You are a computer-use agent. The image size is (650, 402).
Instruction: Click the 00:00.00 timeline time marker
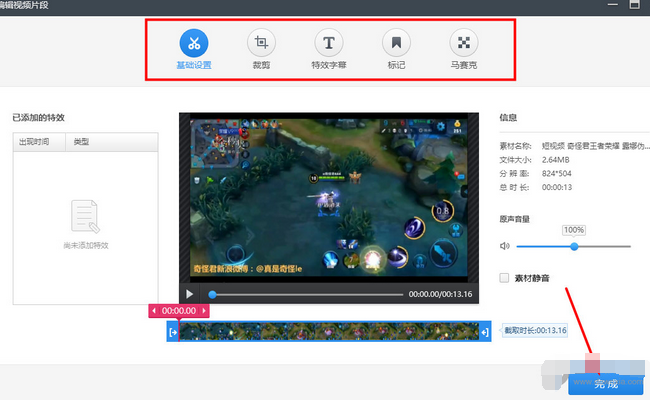(x=179, y=310)
